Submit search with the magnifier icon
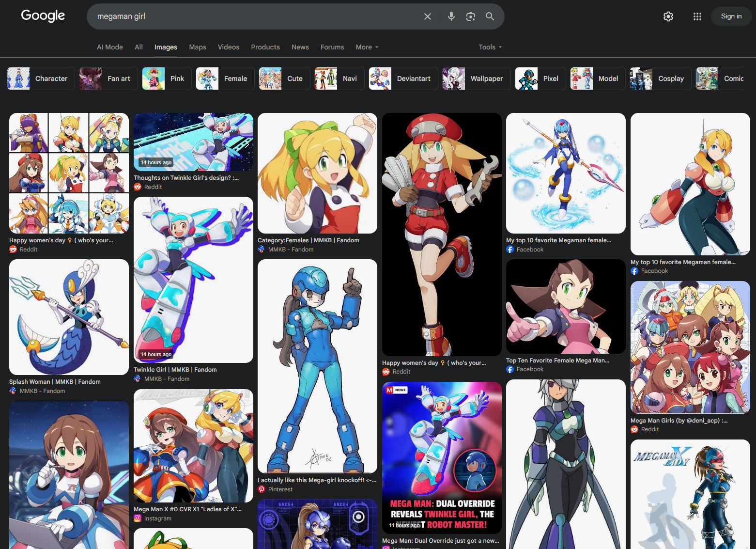This screenshot has height=549, width=756. pyautogui.click(x=490, y=16)
